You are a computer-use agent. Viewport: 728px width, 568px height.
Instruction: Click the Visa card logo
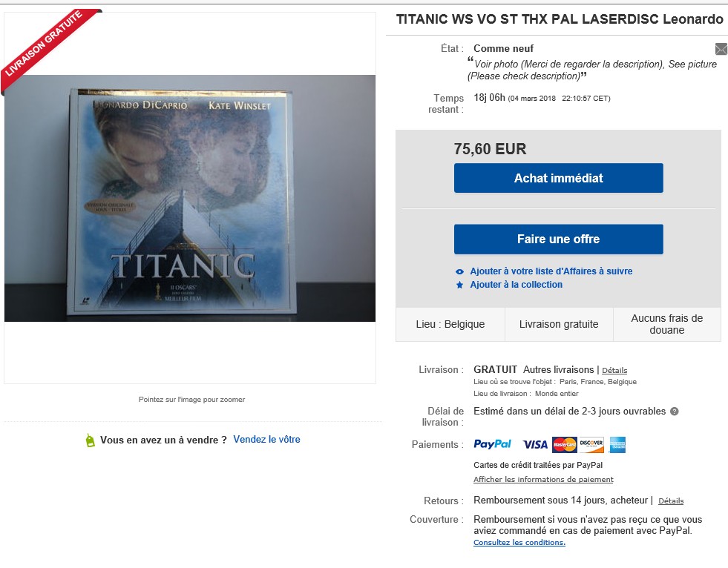pyautogui.click(x=535, y=445)
